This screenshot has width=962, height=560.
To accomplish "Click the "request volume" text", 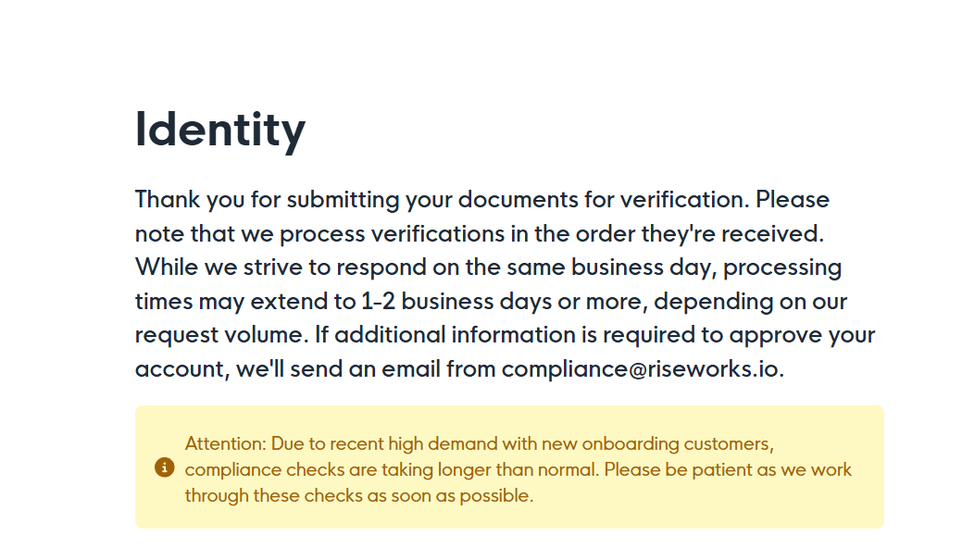I will point(219,335).
